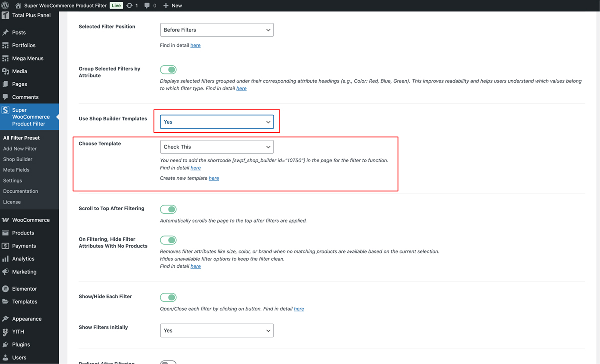Open the Documentation submenu item
Screen dimensions: 600x364
[21, 191]
